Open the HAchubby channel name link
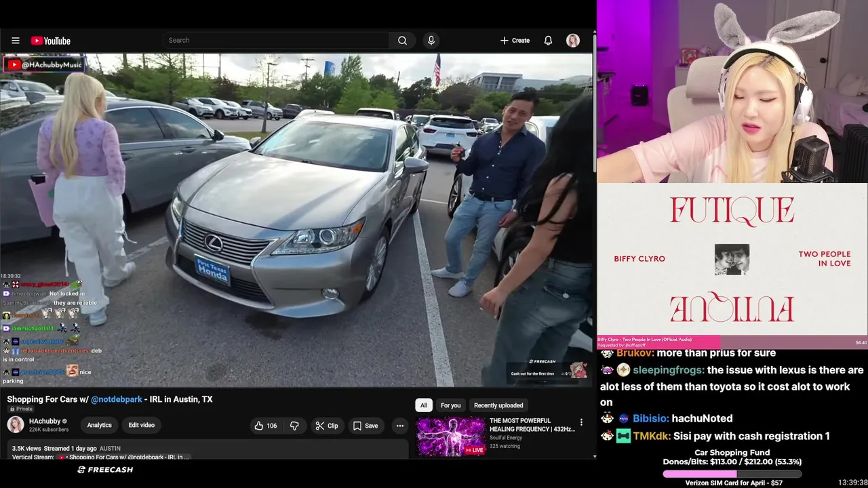 (x=45, y=421)
